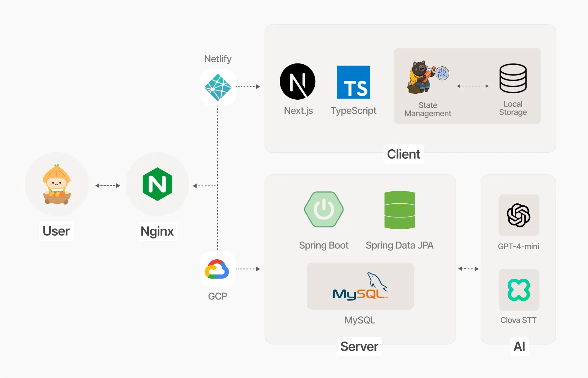
Task: Click the Google Cloud GCP logo
Action: (217, 269)
